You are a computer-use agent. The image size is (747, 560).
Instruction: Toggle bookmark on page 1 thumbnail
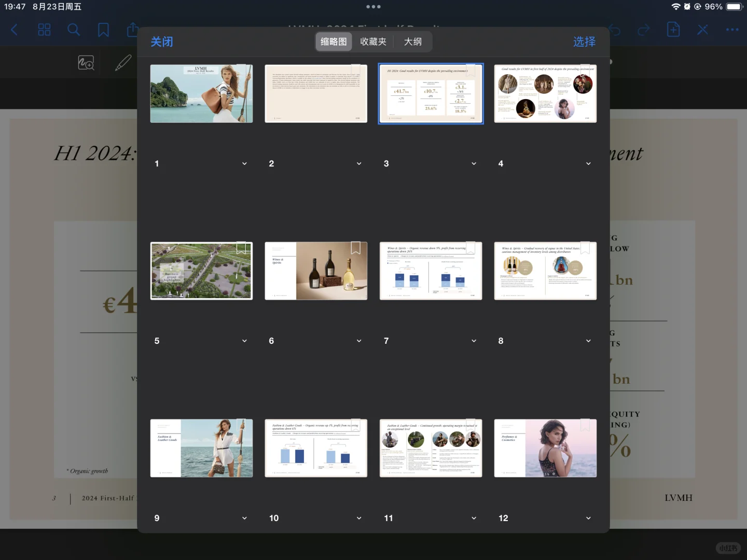coord(241,70)
